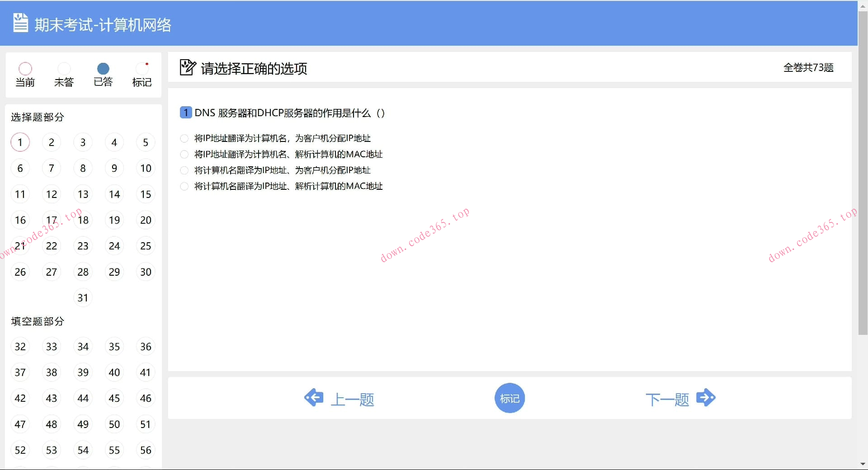Open question 31 from the choice section
This screenshot has height=470, width=868.
(x=83, y=297)
